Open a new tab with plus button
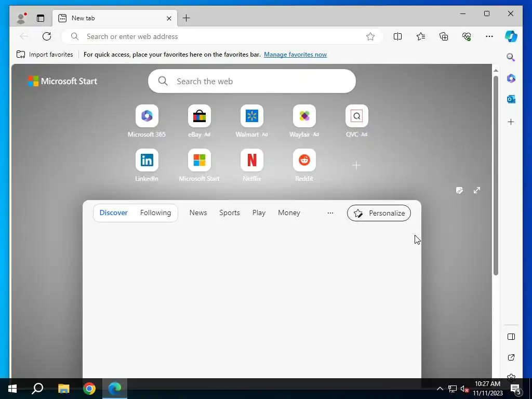This screenshot has height=399, width=532. tap(187, 18)
